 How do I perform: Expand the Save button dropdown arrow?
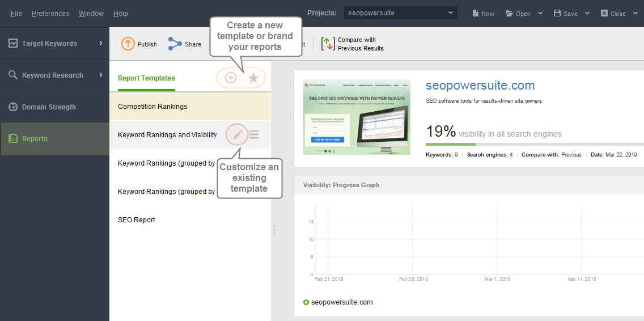(587, 13)
